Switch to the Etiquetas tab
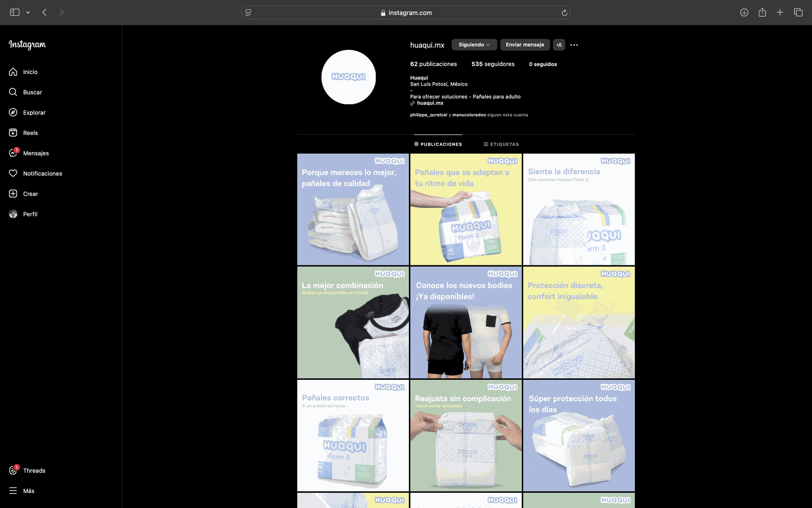The height and width of the screenshot is (508, 812). click(x=501, y=144)
